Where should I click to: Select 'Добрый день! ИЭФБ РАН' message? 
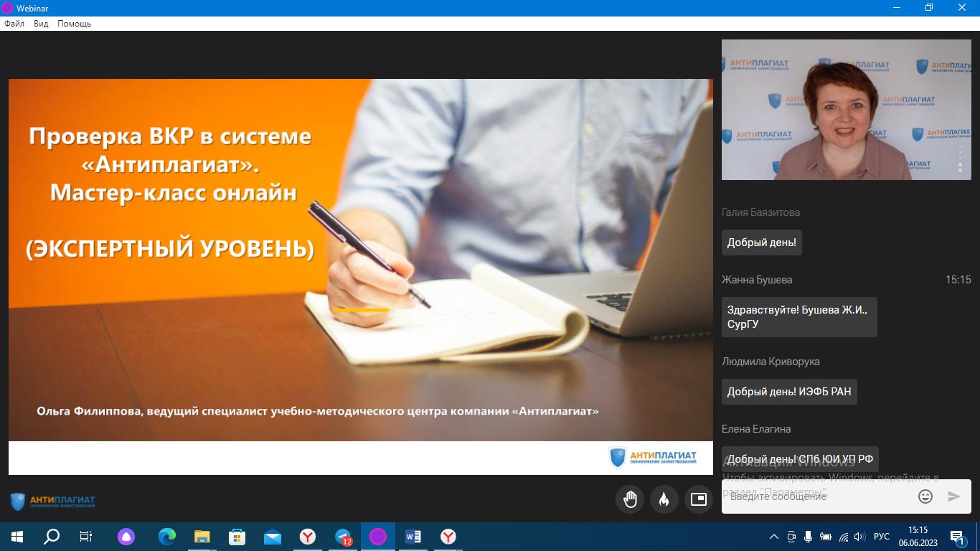pyautogui.click(x=789, y=392)
